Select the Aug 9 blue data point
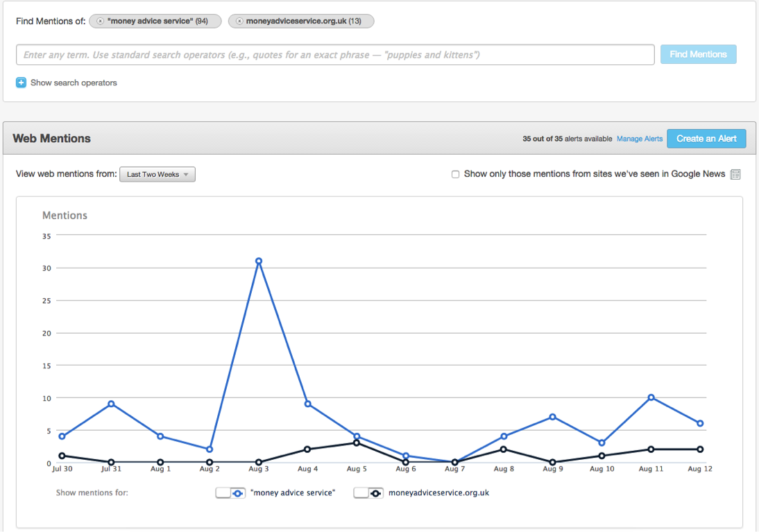This screenshot has height=532, width=759. point(553,417)
